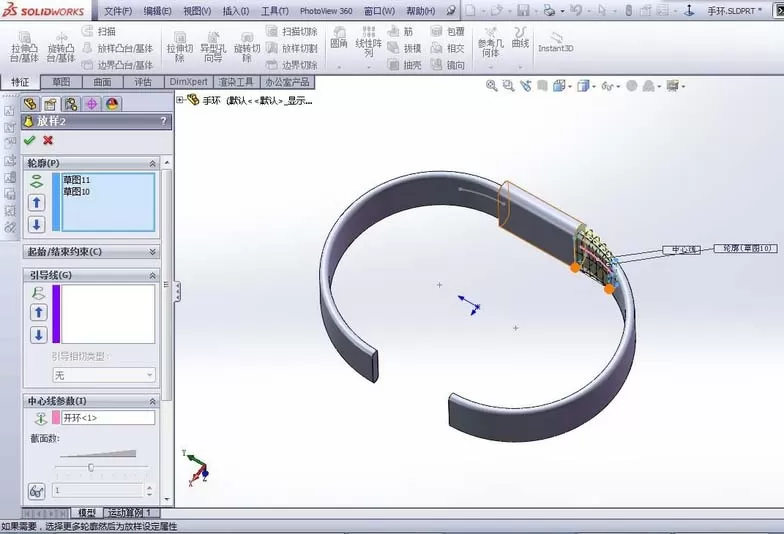The width and height of the screenshot is (784, 534).
Task: Click the 放样切割 button
Action: (292, 48)
